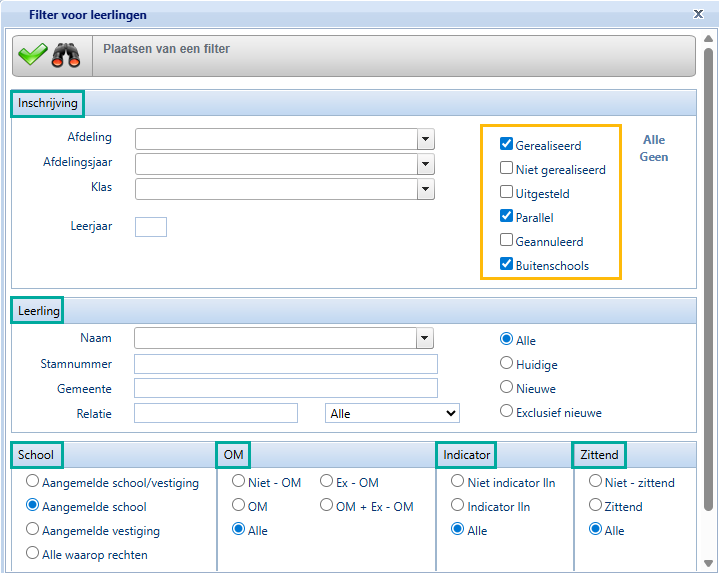The image size is (719, 573).
Task: Click the green checkmark apply icon
Action: pos(33,56)
